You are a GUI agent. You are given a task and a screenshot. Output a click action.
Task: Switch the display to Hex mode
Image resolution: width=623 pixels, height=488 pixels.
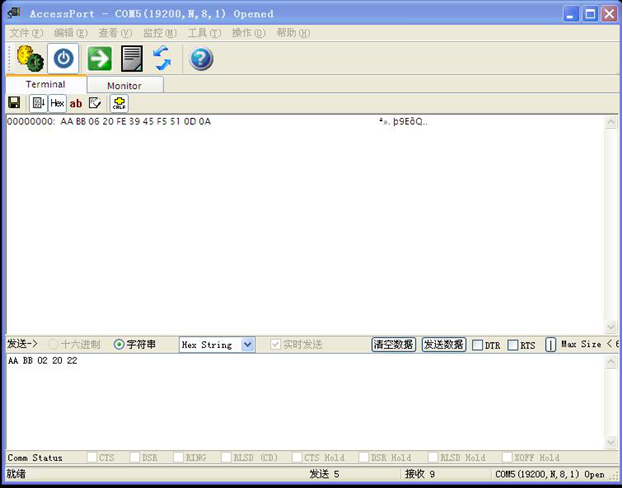(57, 103)
